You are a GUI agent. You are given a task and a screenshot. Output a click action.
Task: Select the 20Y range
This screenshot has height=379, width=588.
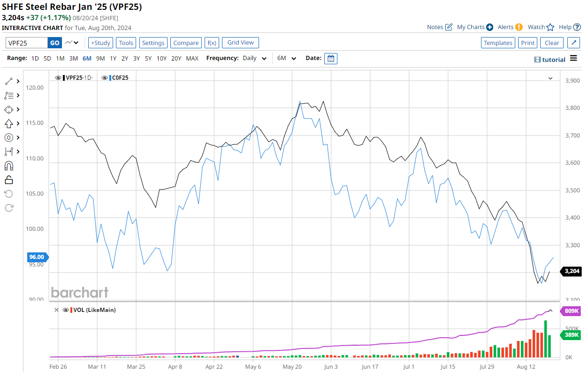[176, 59]
